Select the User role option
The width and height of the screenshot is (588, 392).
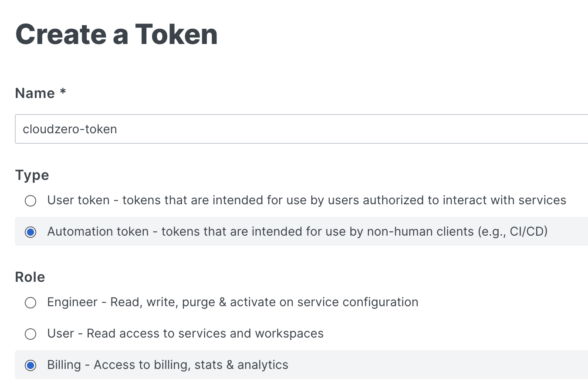30,334
